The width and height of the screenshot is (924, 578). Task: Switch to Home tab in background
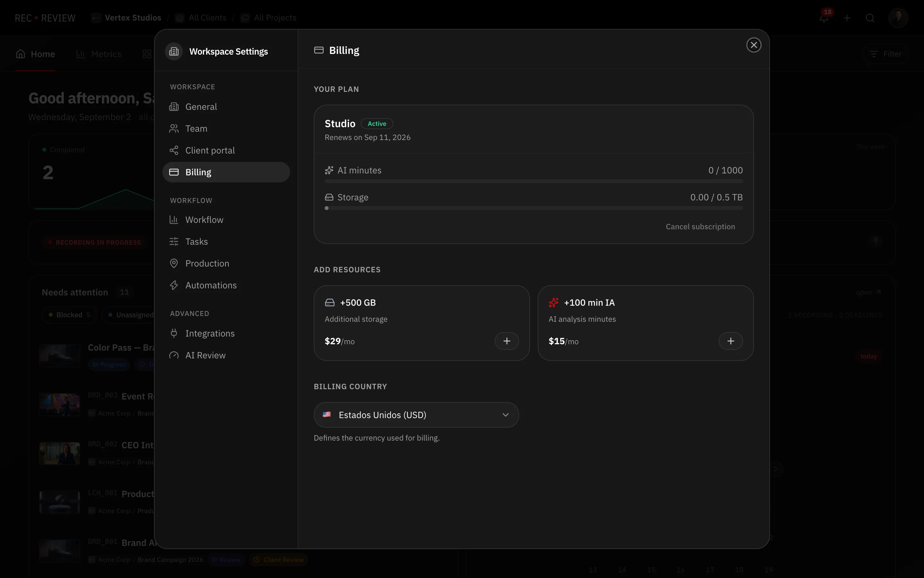coord(35,54)
